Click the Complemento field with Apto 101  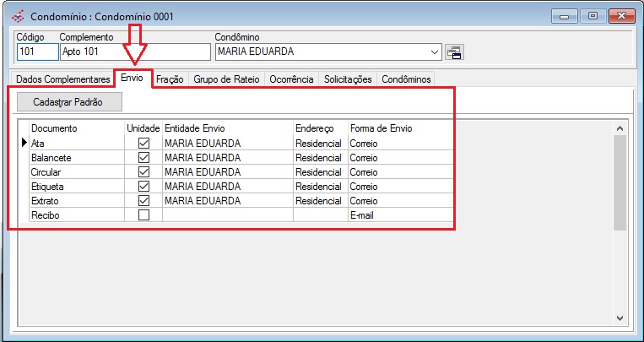[134, 52]
